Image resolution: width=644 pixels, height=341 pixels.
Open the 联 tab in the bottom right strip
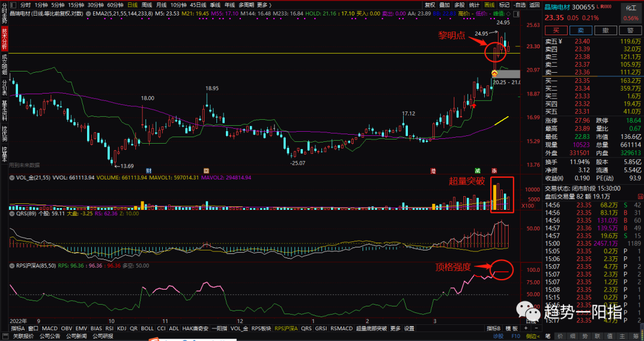click(x=597, y=336)
